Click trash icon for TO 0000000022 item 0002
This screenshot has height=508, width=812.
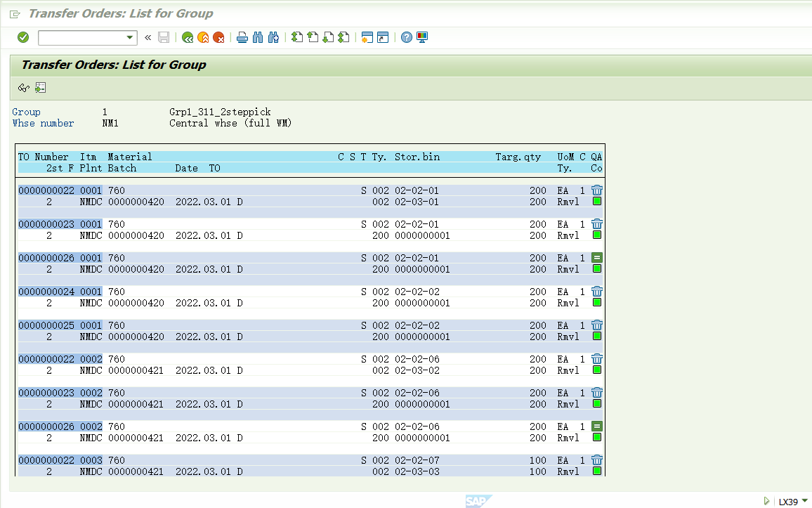[596, 358]
